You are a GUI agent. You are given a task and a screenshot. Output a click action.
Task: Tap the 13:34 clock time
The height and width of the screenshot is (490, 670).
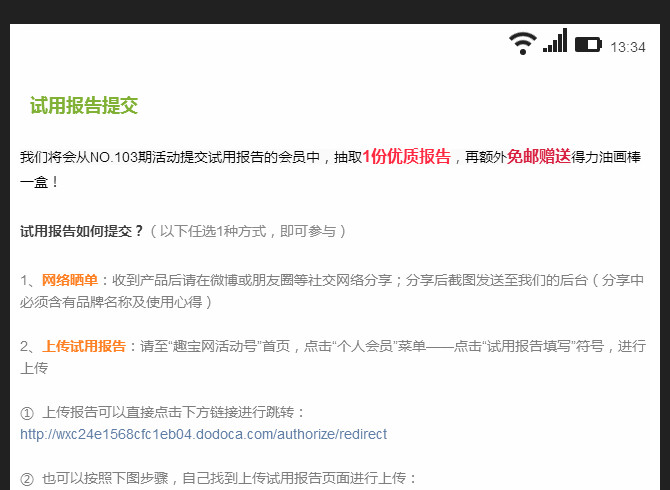(628, 47)
